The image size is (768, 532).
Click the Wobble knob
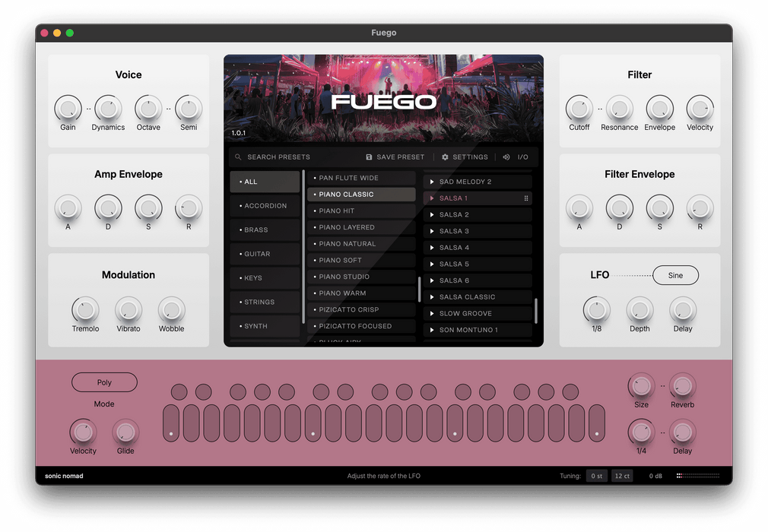point(171,310)
